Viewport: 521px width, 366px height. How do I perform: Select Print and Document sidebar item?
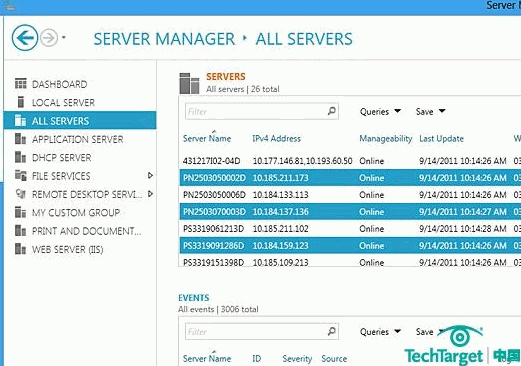(x=86, y=231)
